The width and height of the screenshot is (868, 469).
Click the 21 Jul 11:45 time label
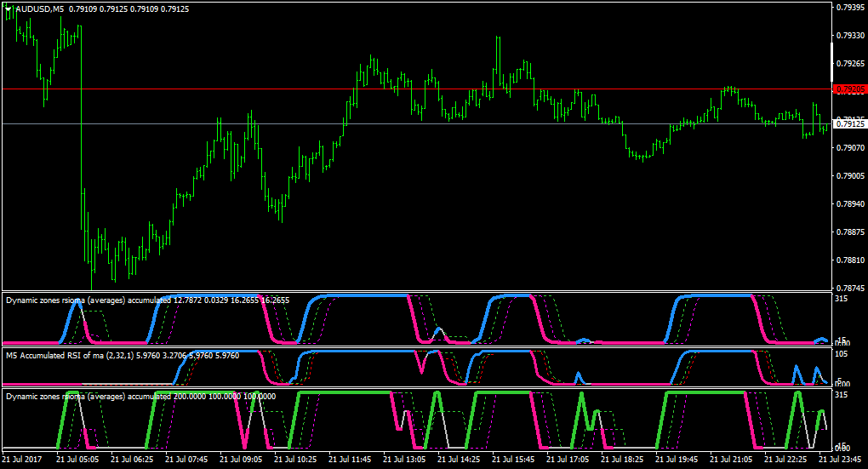pos(350,459)
